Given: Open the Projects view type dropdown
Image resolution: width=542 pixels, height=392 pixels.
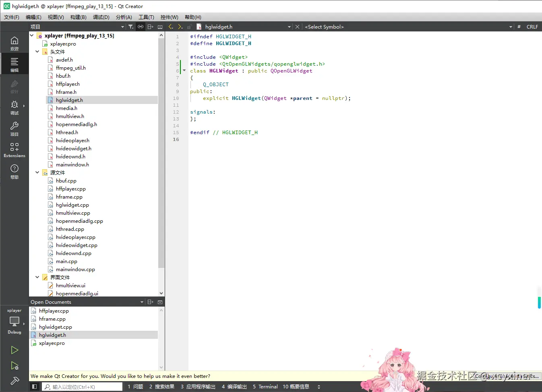Looking at the screenshot, I should [x=77, y=27].
